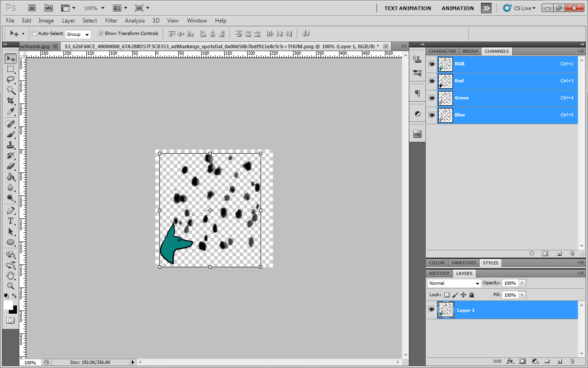Click the foreground color swatch
The height and width of the screenshot is (368, 588).
click(x=8, y=305)
